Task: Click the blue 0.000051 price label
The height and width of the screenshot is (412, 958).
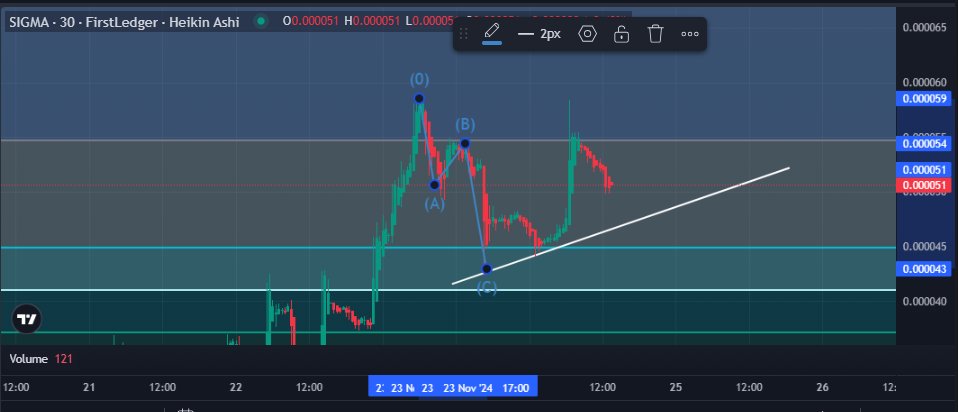Action: [925, 169]
